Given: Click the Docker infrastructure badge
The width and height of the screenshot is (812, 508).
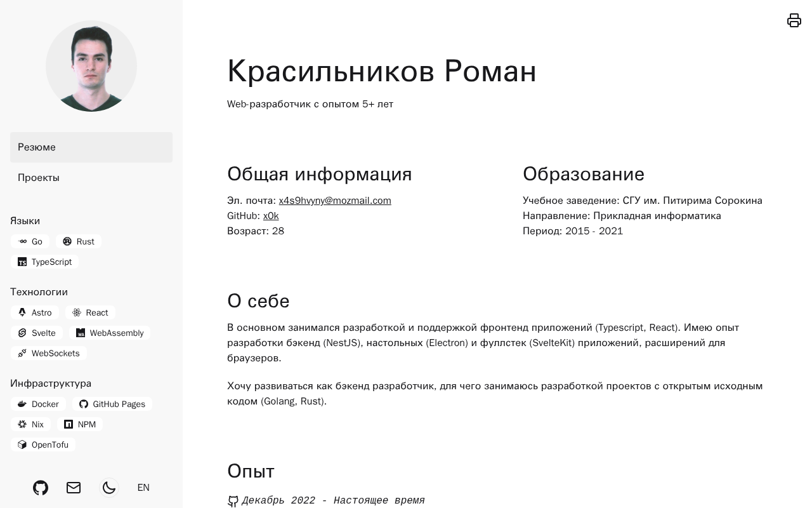Looking at the screenshot, I should [x=39, y=404].
